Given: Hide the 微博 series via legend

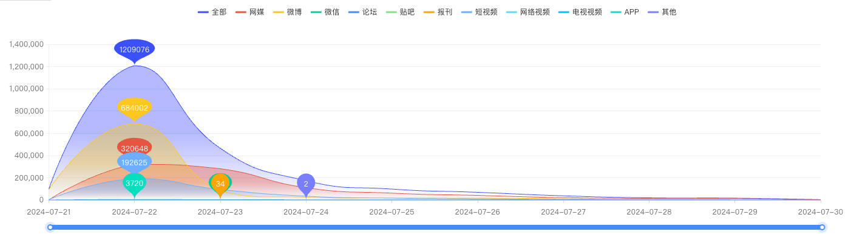Looking at the screenshot, I should tap(287, 12).
